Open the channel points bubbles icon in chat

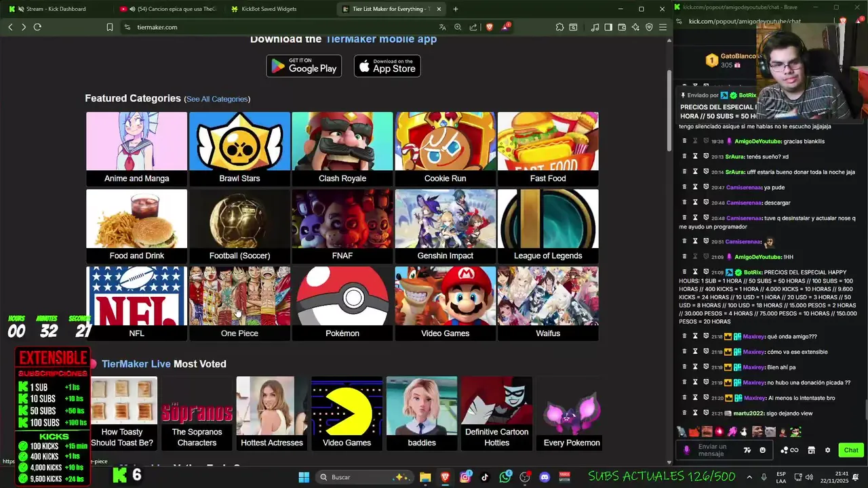click(x=785, y=450)
